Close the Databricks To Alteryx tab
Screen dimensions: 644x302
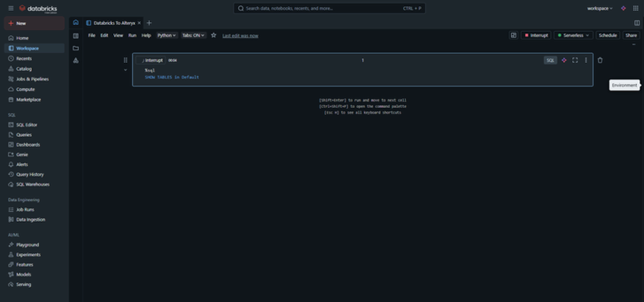[x=139, y=23]
